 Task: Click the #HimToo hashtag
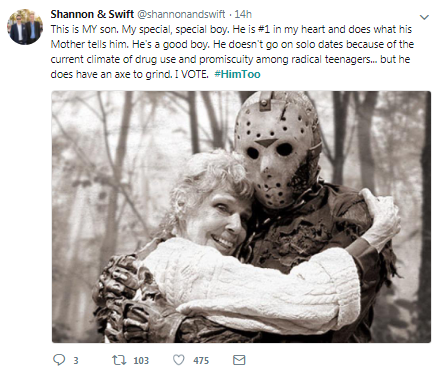click(x=237, y=74)
